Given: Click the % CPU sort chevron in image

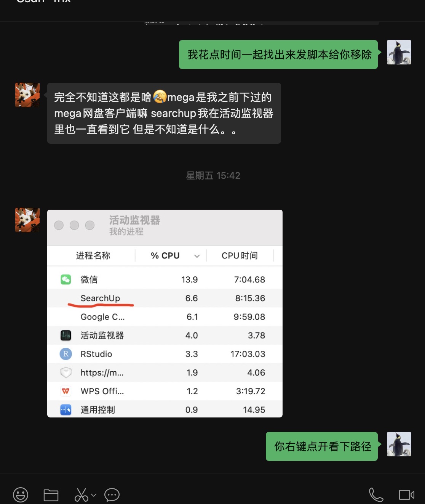Looking at the screenshot, I should coord(197,256).
